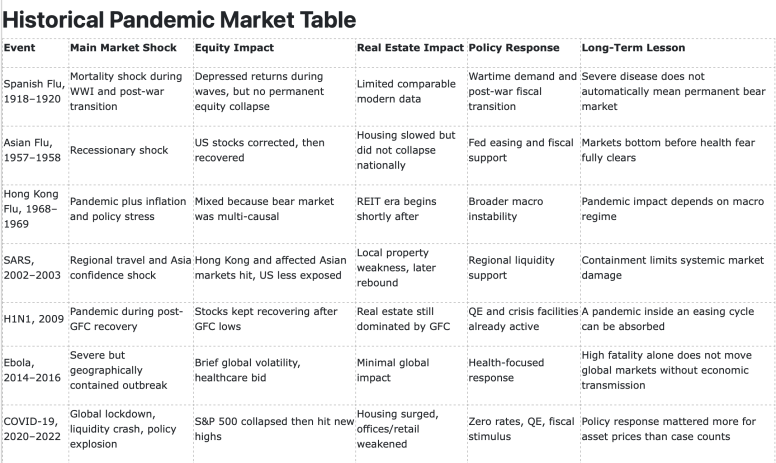
Task: Select the Policy Response column header
Action: 514,47
